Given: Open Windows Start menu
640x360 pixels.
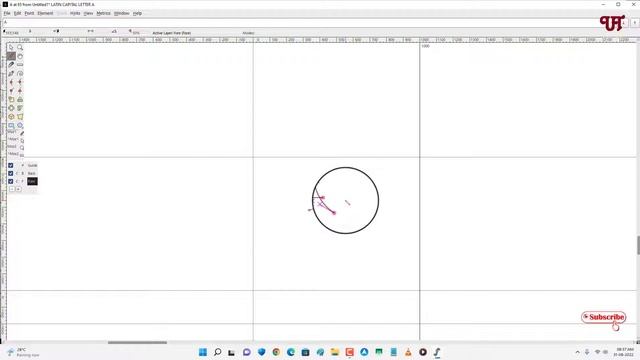Looking at the screenshot, I should tap(203, 352).
